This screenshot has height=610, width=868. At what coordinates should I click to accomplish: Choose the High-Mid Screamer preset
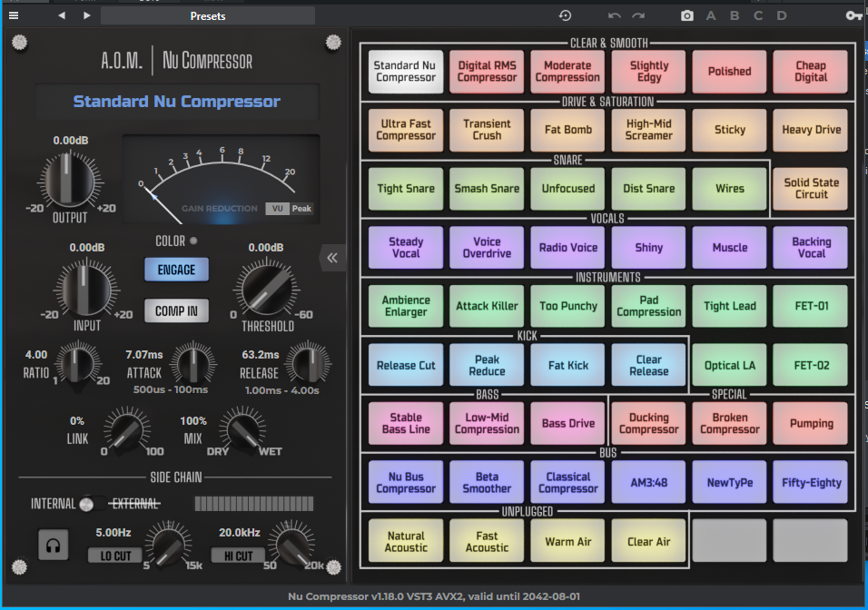point(649,130)
